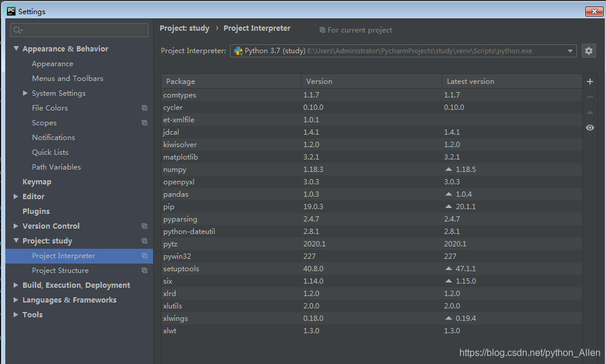Select the pywin32 package row
This screenshot has width=606, height=364.
(x=372, y=256)
